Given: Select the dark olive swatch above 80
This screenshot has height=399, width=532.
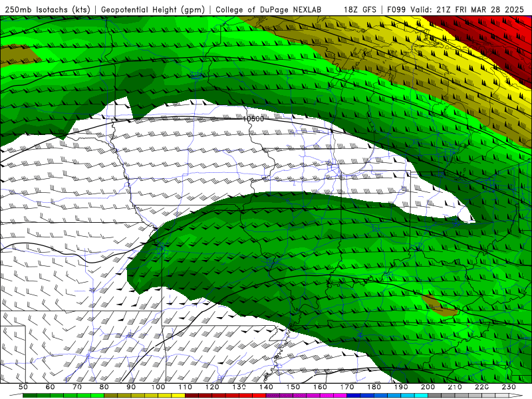Looking at the screenshot, I should 110,395.
